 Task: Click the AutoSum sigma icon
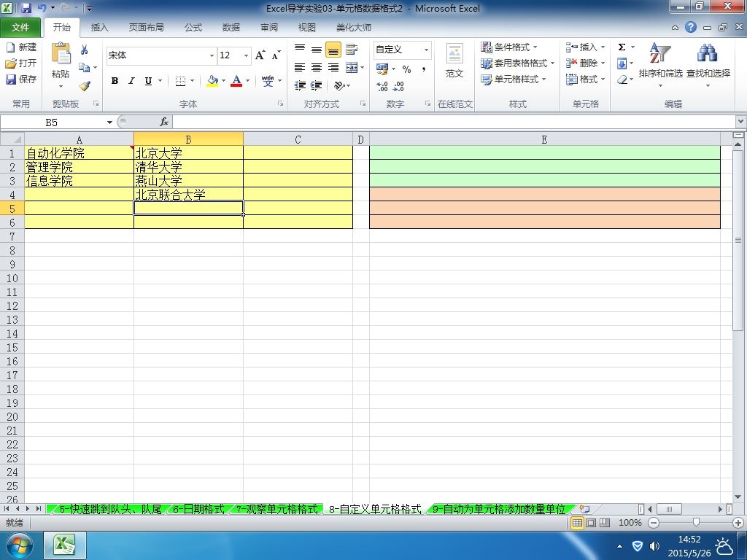(x=622, y=47)
